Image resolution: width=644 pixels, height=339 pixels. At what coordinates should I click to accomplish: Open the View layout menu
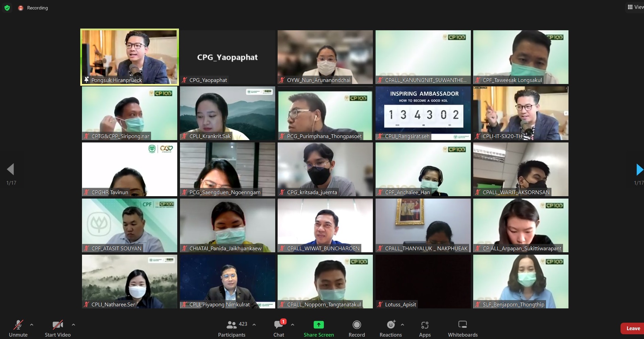[635, 7]
